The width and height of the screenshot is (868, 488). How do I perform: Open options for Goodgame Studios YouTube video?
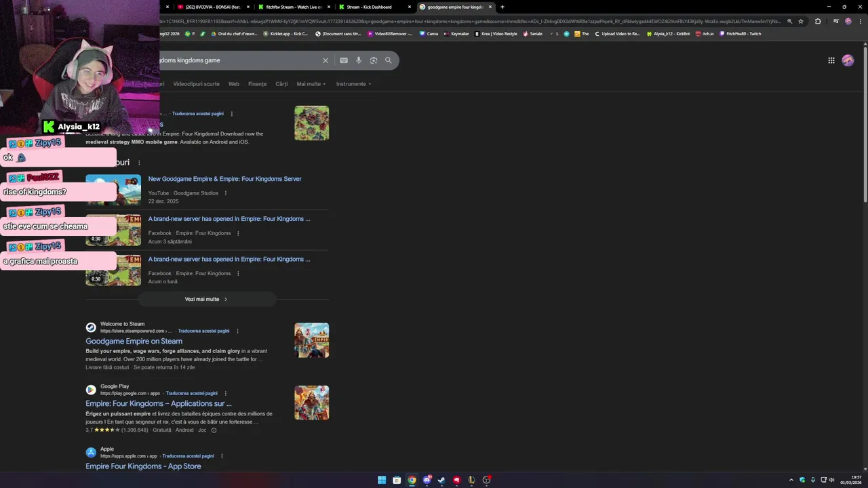[x=226, y=193]
